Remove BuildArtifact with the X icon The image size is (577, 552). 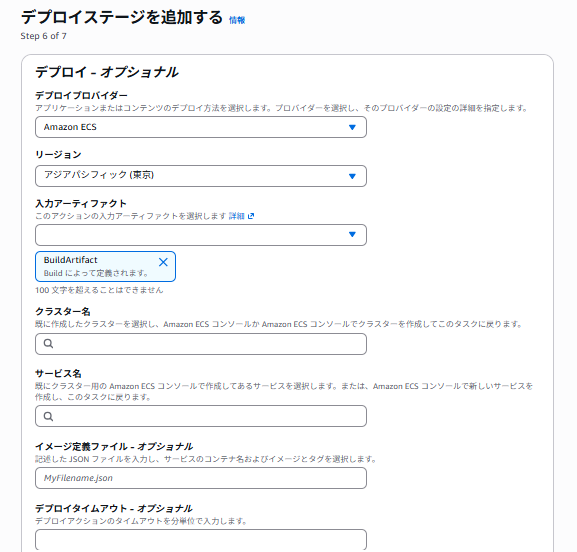click(163, 262)
